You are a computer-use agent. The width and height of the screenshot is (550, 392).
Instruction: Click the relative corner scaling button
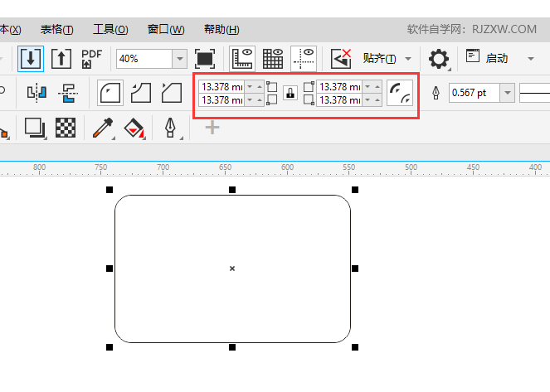[x=400, y=93]
